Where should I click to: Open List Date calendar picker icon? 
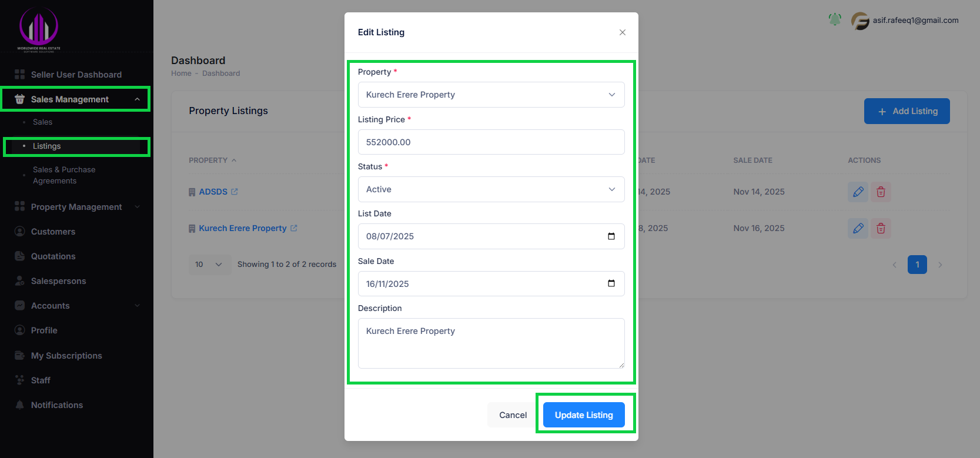click(x=611, y=236)
